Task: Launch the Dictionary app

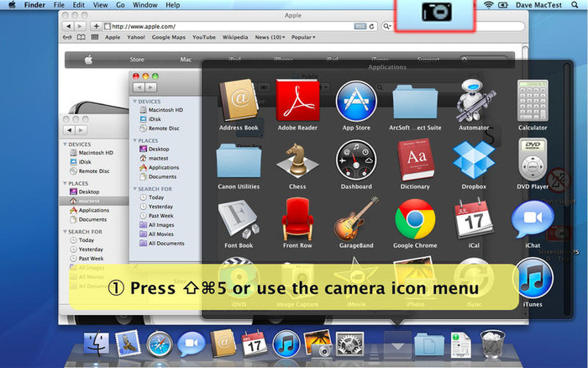Action: (415, 160)
